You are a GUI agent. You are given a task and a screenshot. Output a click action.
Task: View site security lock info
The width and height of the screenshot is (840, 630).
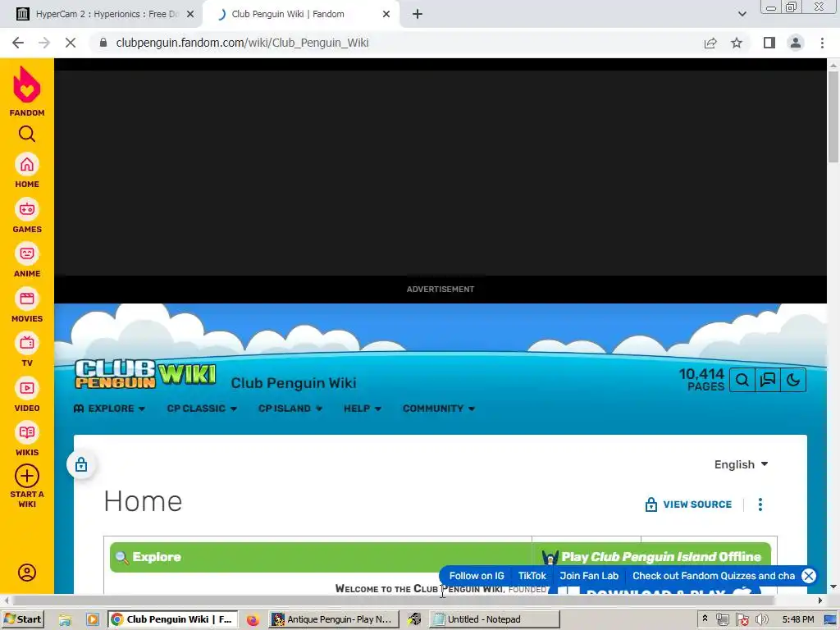click(103, 43)
